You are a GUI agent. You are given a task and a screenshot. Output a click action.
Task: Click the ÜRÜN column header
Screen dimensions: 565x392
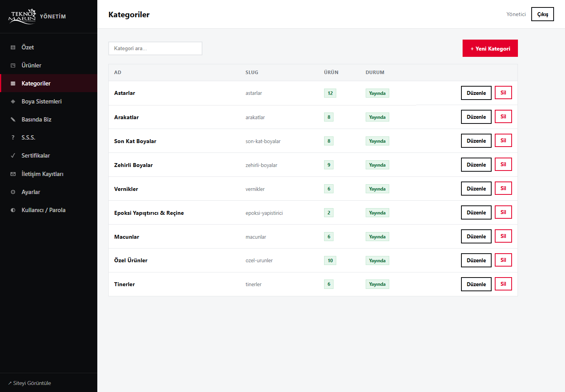331,73
